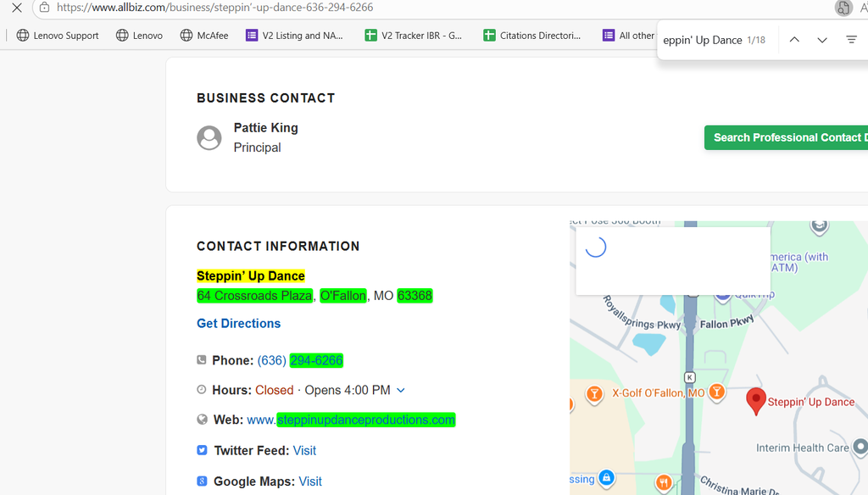The width and height of the screenshot is (868, 495).
Task: Go to previous find result
Action: pos(794,40)
